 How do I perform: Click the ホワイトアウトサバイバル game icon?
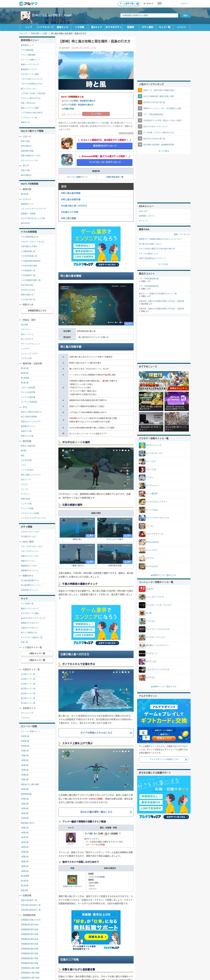click(142, 517)
